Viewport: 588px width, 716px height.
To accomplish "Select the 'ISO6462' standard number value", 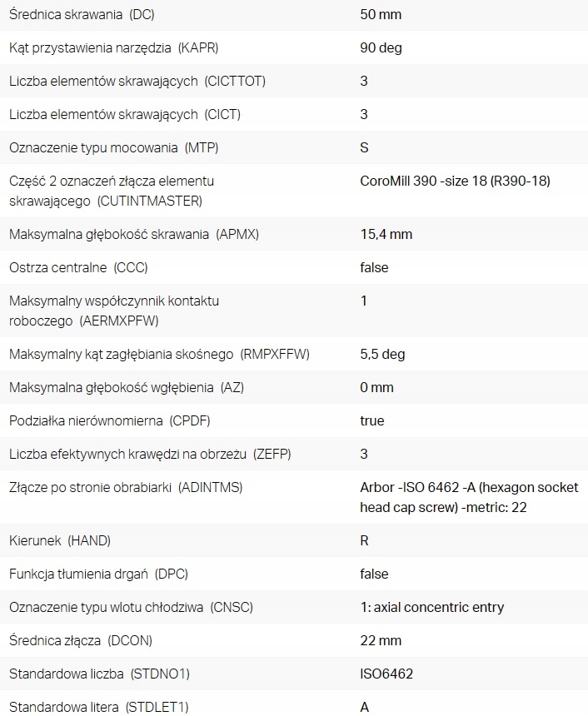I will point(386,674).
